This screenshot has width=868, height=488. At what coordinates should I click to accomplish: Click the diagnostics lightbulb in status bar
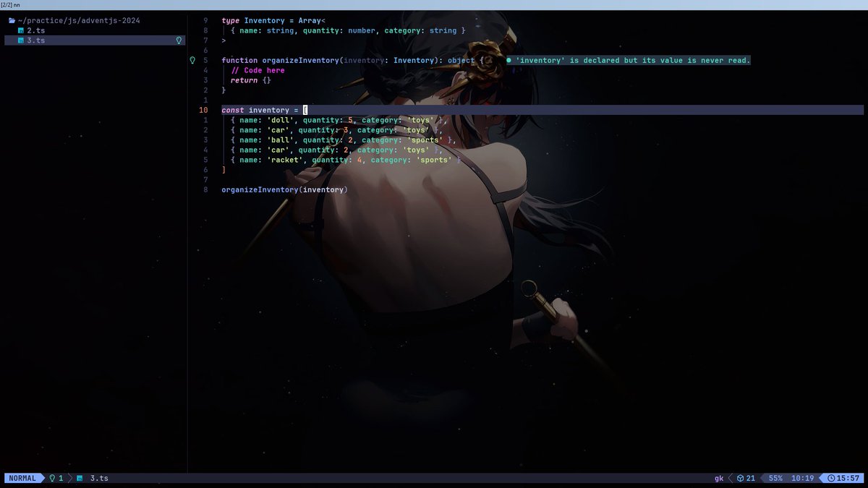click(x=52, y=478)
